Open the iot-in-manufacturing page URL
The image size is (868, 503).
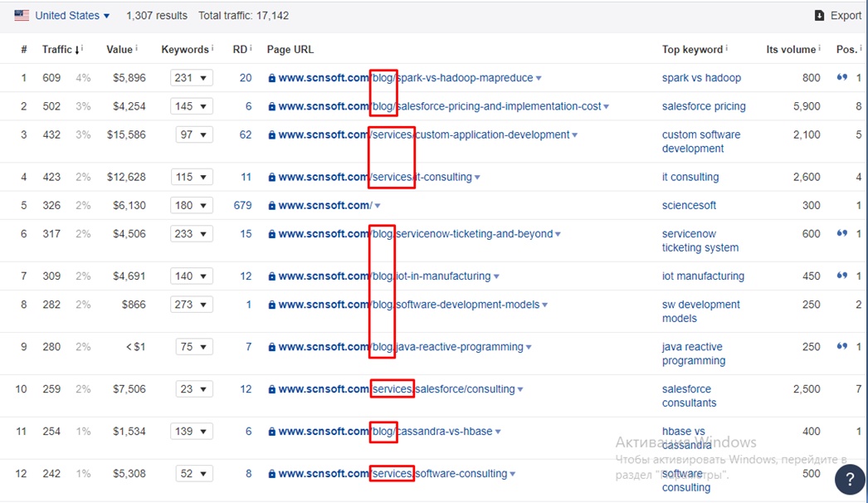click(385, 276)
